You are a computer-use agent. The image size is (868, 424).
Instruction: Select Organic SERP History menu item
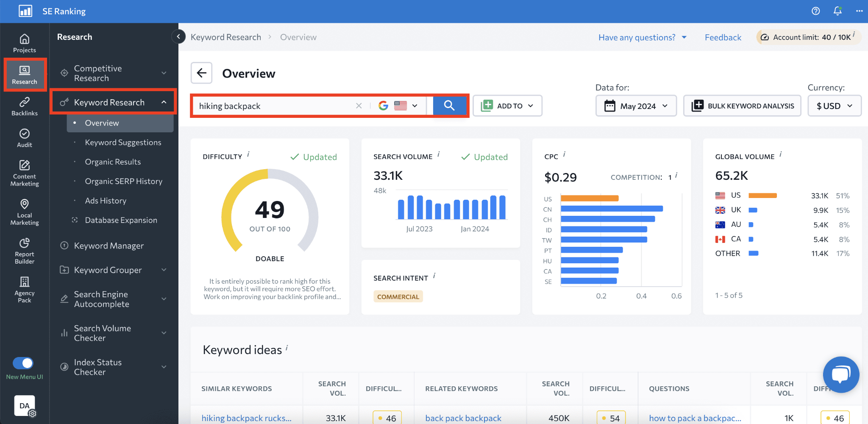[x=123, y=181]
